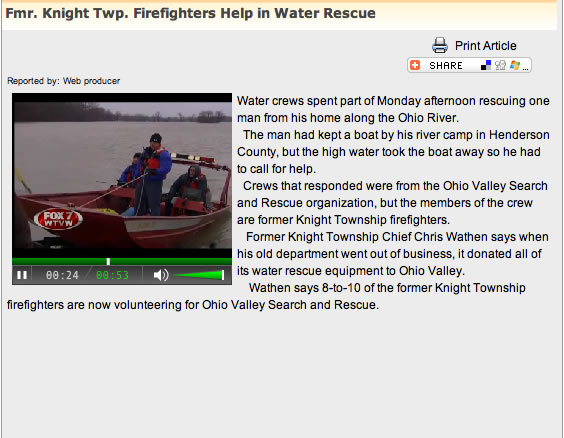Click the green 00:53 duration display
564x438 pixels.
(x=112, y=275)
